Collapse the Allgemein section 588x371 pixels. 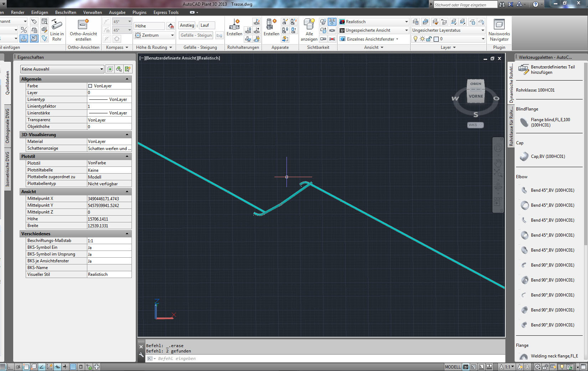127,79
